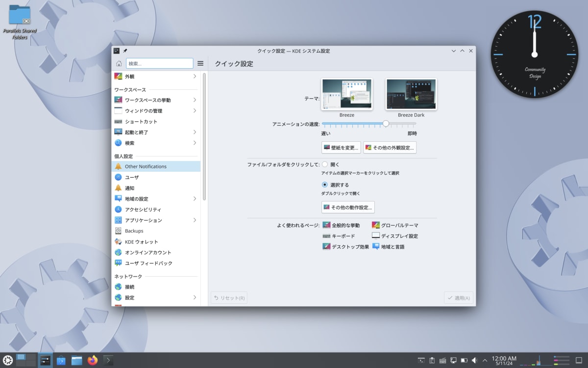588x368 pixels.
Task: Click the sidebar vertical scrollbar
Action: click(x=204, y=136)
